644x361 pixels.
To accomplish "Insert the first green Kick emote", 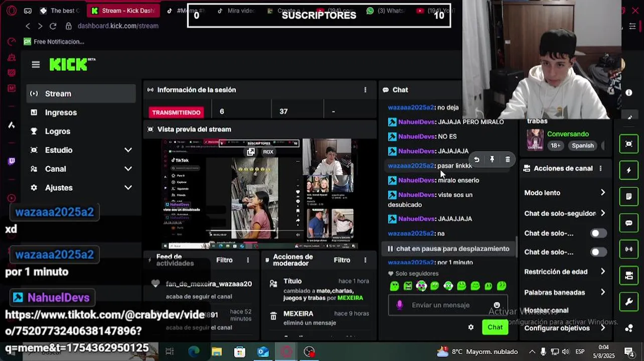I will pyautogui.click(x=394, y=286).
